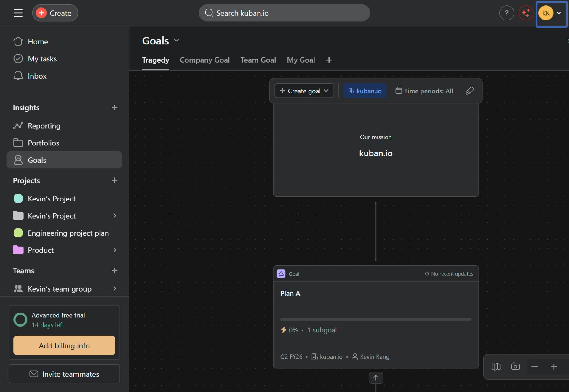The image size is (569, 392).
Task: Click the kuban.io workspace filter
Action: [x=365, y=91]
